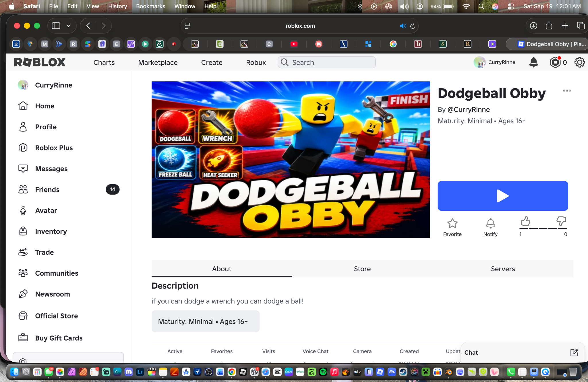Switch to the Servers tab
Image resolution: width=588 pixels, height=382 pixels.
click(503, 269)
